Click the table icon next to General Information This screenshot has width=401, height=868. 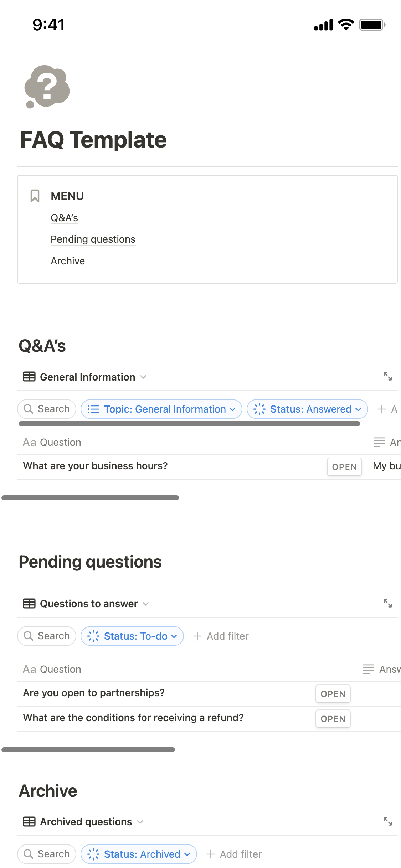tap(29, 377)
